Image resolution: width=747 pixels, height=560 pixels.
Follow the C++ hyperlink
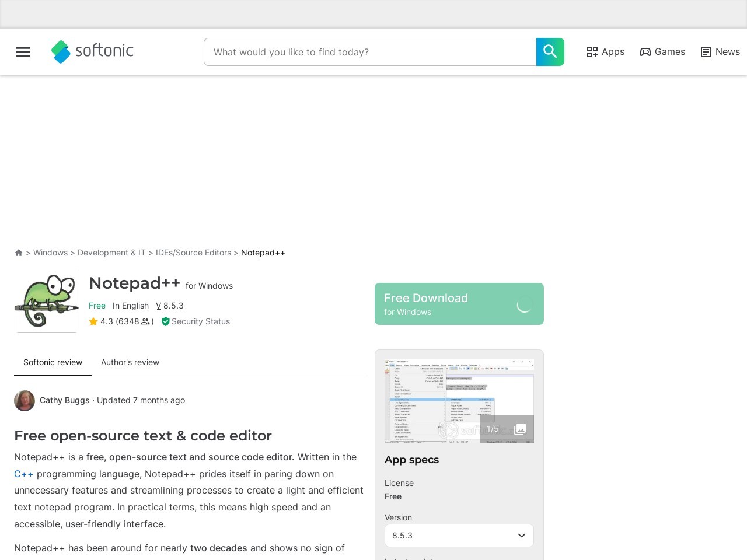24,474
